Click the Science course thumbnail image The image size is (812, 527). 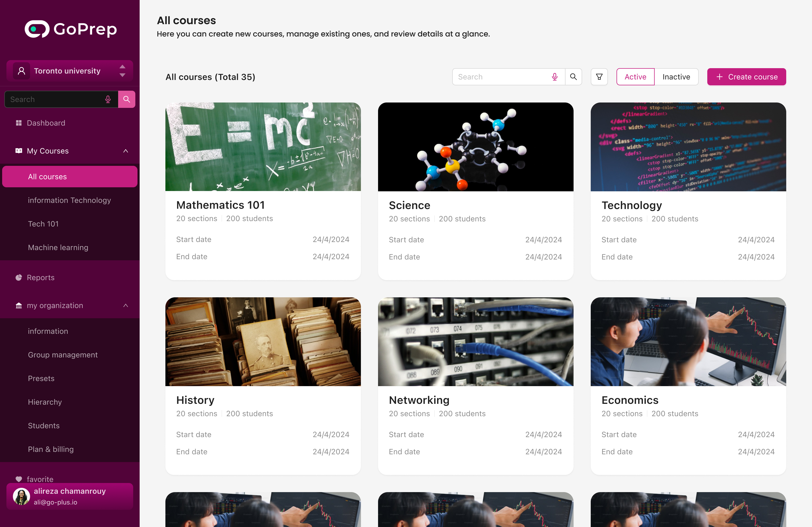pos(476,147)
